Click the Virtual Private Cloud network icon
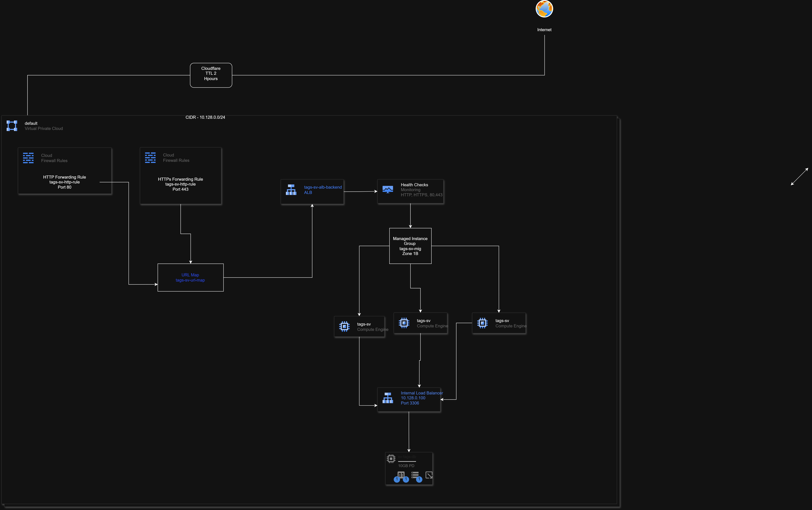This screenshot has width=812, height=510. 12,126
